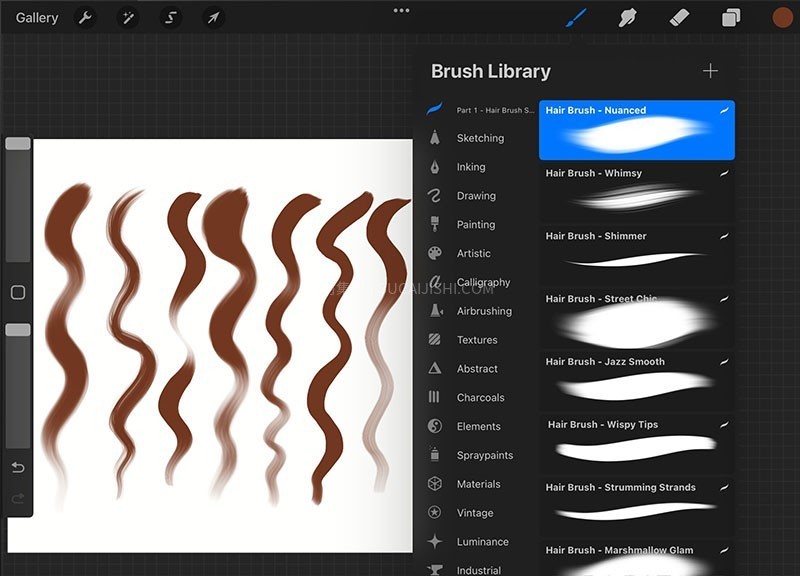Click the brush opacity slider handle
Viewport: 800px width, 576px height.
pyautogui.click(x=18, y=330)
